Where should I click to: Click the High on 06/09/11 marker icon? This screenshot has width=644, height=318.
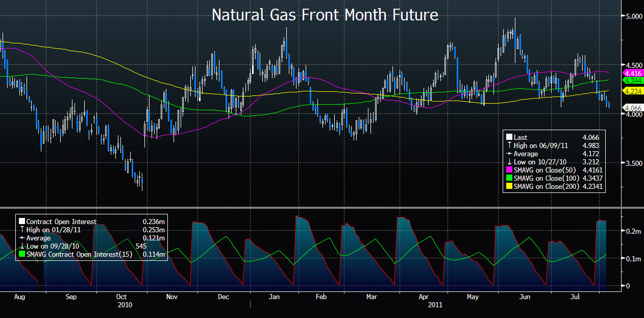509,145
